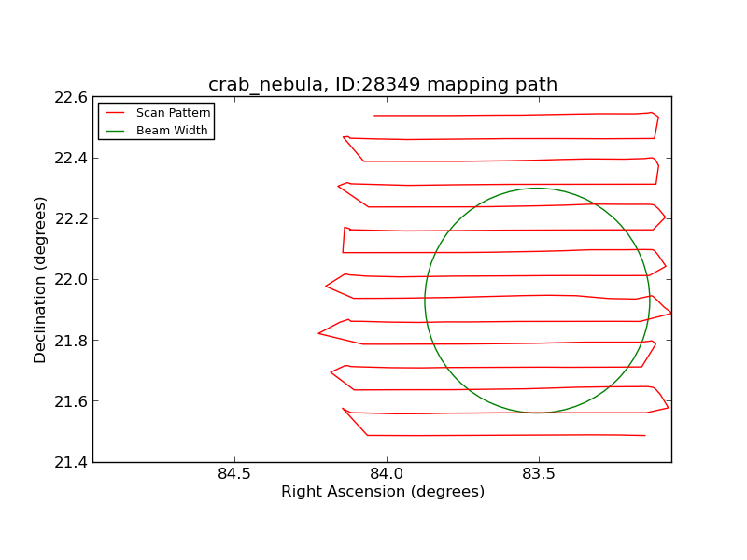
Task: Click the 'Scan Pattern' legend label
Action: coord(173,113)
